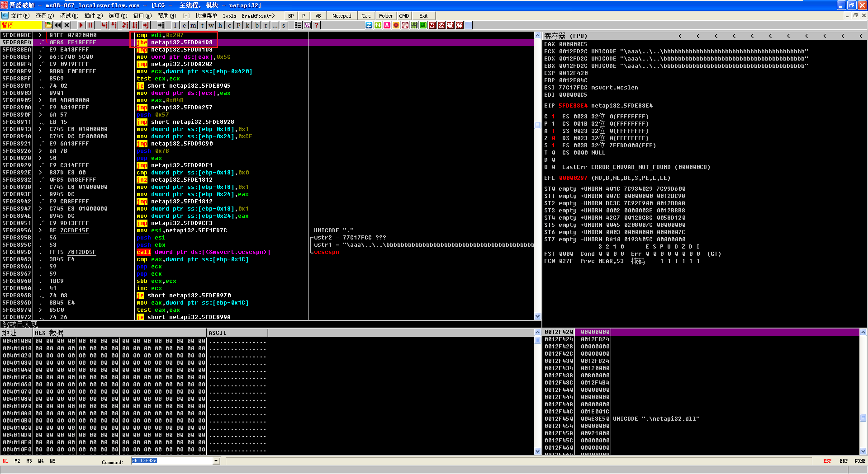Viewport: 868px width, 474px height.
Task: Show References with 'r' button
Action: pyautogui.click(x=266, y=25)
